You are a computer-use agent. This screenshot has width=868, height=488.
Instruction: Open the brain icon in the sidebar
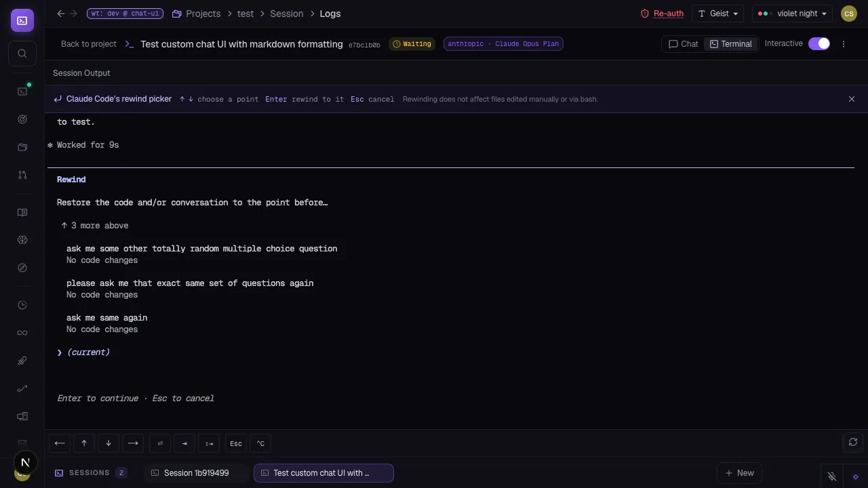pos(22,240)
